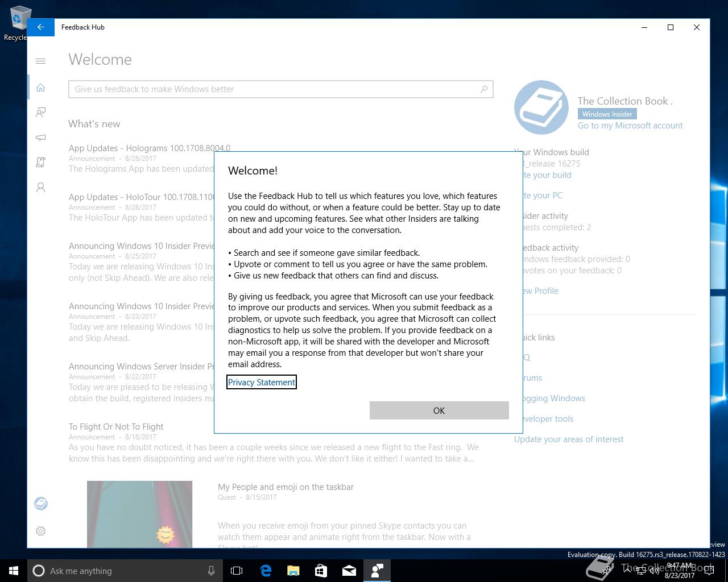Click the 'Windows Insider' badge
Viewport: 728px width, 582px height.
tap(607, 114)
